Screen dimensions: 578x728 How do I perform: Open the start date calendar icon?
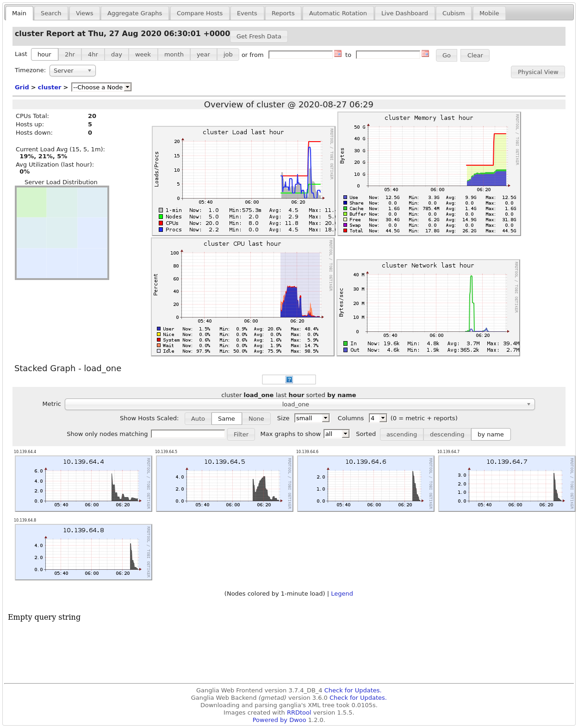[338, 54]
